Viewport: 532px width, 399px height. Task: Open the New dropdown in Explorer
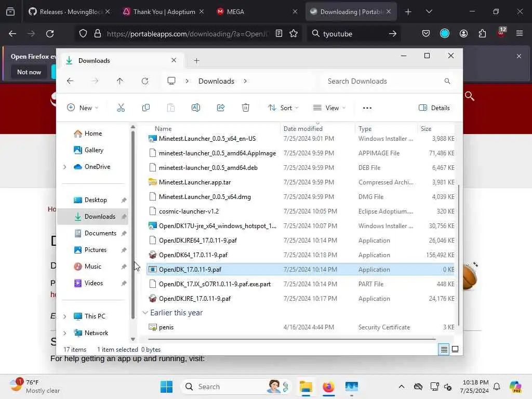83,108
